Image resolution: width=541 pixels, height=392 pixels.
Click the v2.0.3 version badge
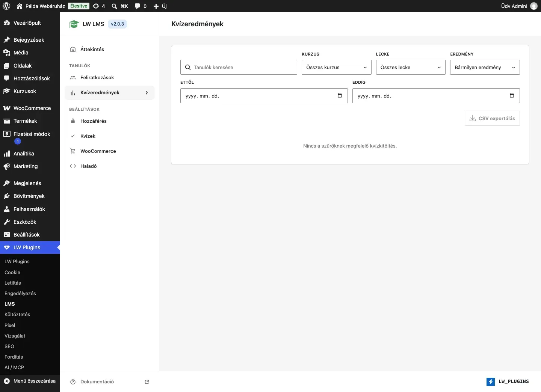[x=117, y=24]
